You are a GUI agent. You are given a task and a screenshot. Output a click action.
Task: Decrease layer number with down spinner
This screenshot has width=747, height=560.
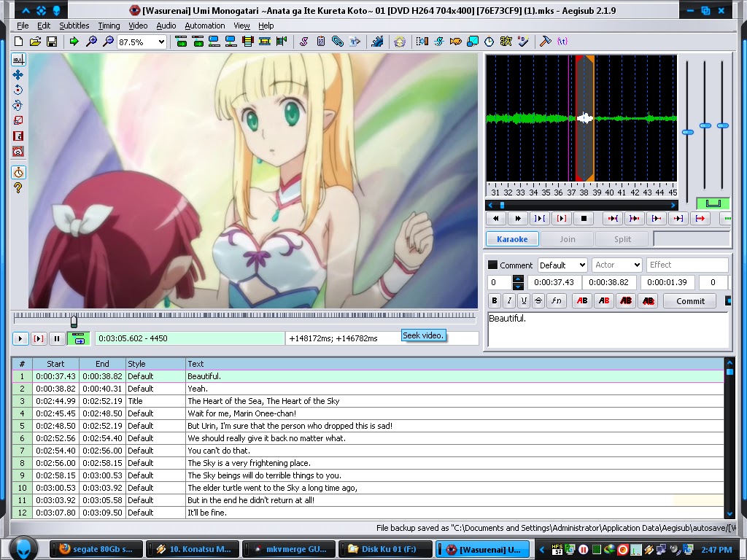click(x=518, y=286)
